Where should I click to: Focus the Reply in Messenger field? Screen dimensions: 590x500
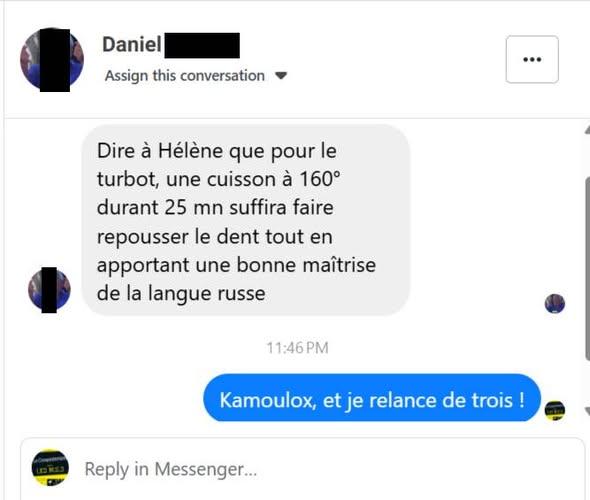[303, 469]
